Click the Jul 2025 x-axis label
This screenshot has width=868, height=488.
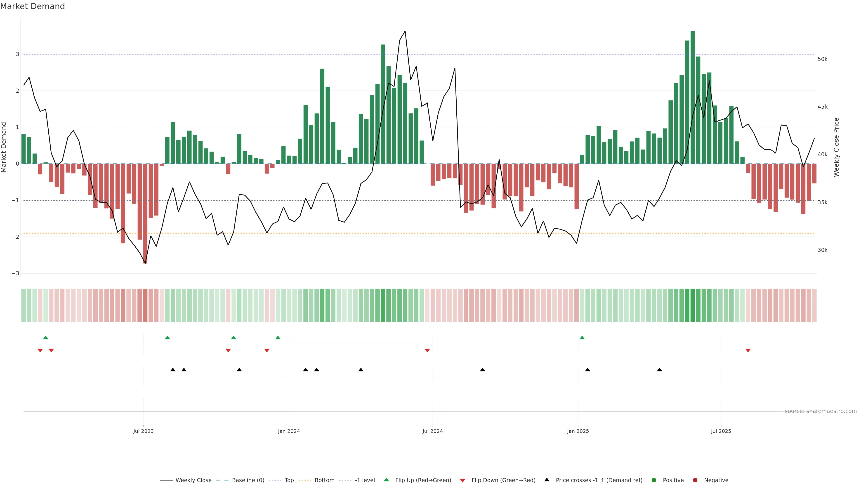coord(721,431)
